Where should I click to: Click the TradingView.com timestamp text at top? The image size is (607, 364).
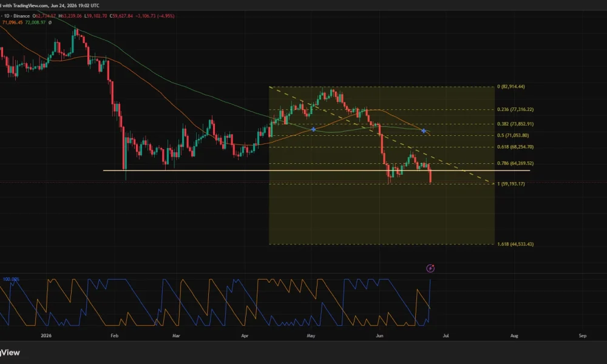click(50, 5)
